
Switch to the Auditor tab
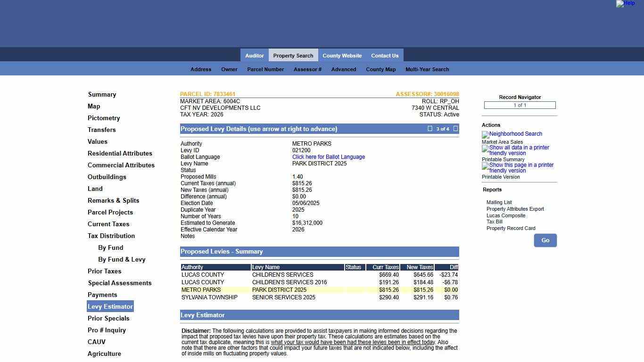click(x=255, y=55)
